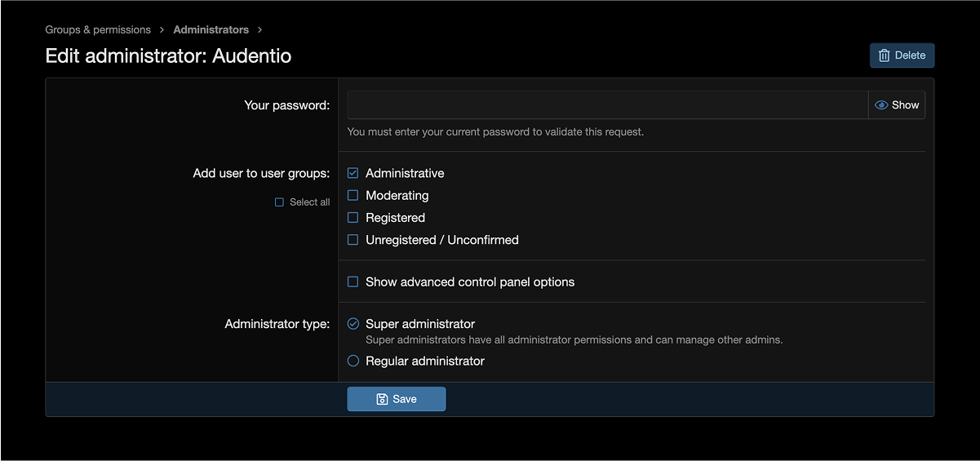Viewport: 980px width, 461px height.
Task: Click chevron after Groups & permissions breadcrumb
Action: (162, 30)
